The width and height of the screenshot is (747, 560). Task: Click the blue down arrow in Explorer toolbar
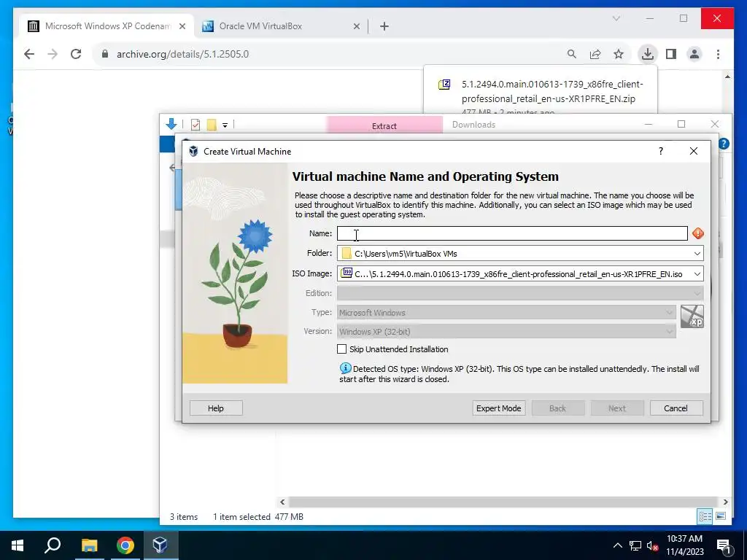[171, 124]
